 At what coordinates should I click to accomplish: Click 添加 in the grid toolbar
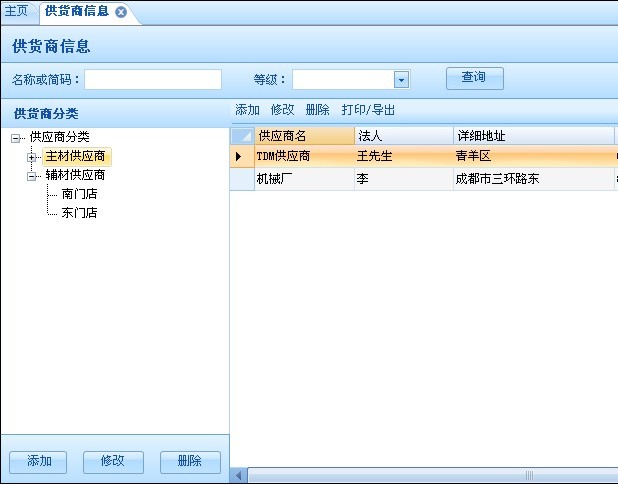247,110
